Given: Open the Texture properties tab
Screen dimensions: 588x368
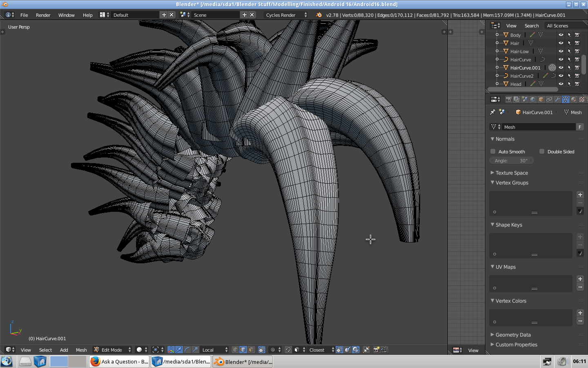Looking at the screenshot, I should tap(582, 99).
